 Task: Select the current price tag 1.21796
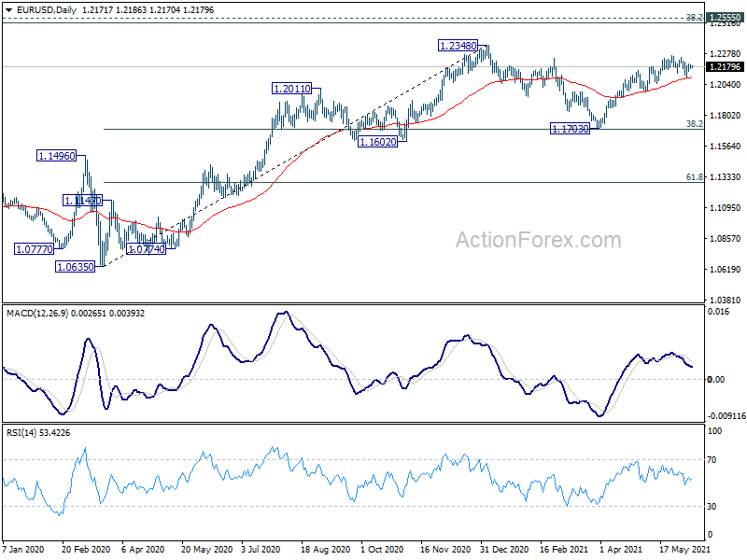(x=726, y=67)
